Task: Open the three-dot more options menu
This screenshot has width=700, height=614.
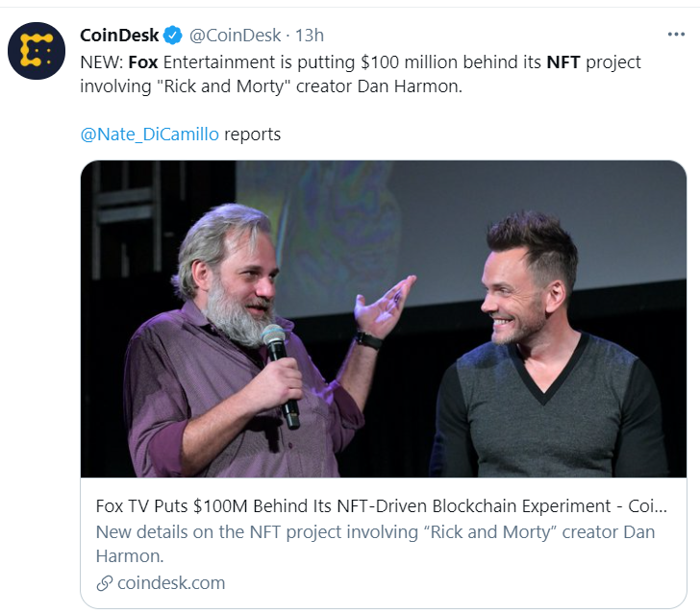Action: [x=676, y=35]
